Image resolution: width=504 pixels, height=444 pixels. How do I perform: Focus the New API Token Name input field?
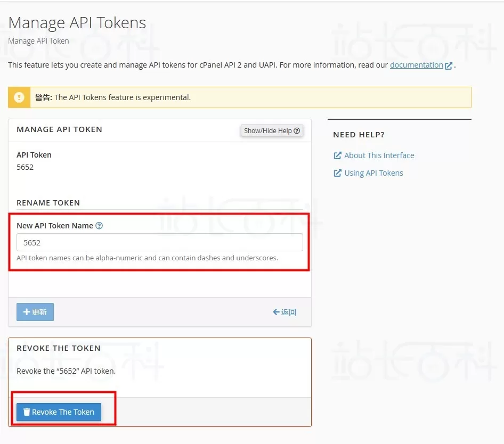[159, 242]
